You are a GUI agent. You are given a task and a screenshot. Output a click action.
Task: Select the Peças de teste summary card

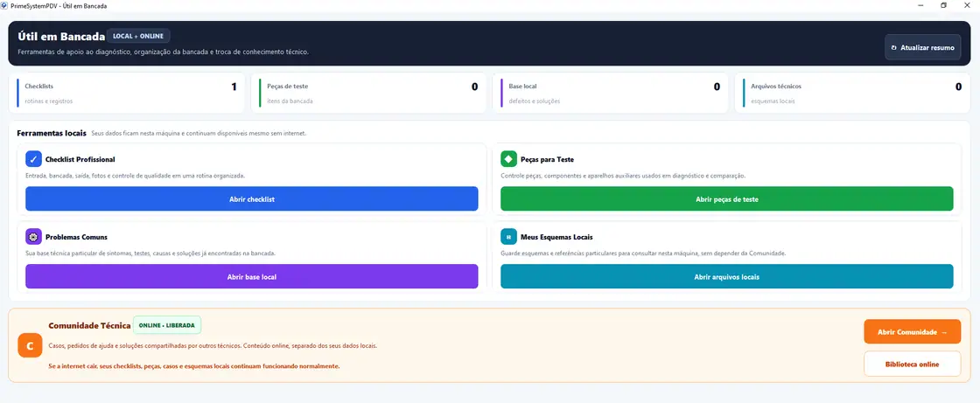tap(368, 93)
